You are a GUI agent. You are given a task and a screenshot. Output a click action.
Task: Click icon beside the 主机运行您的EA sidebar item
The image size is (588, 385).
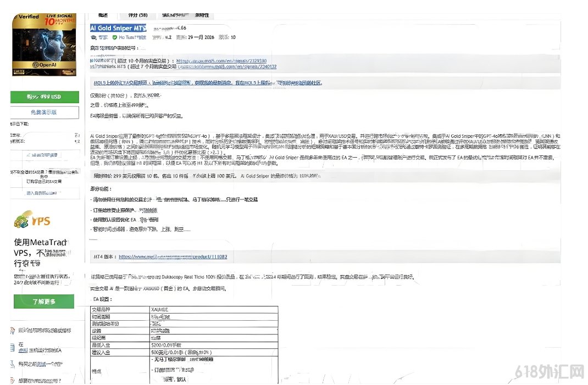tap(13, 348)
